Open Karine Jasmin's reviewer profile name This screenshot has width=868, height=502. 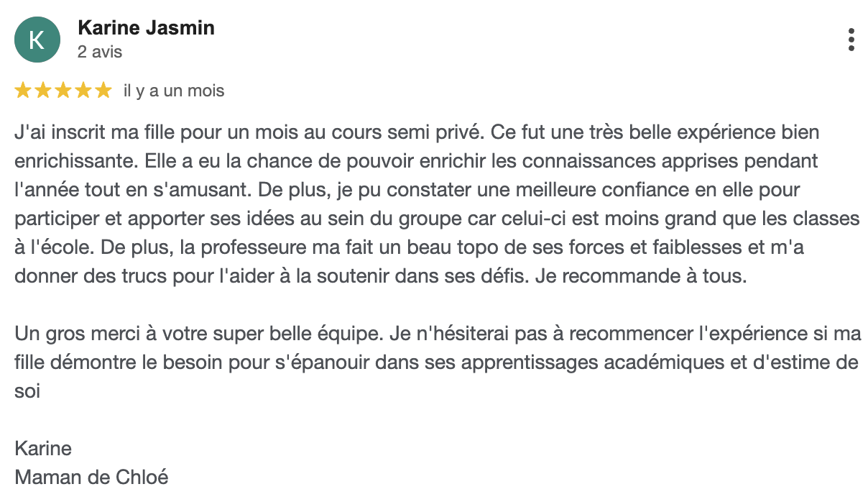[146, 28]
